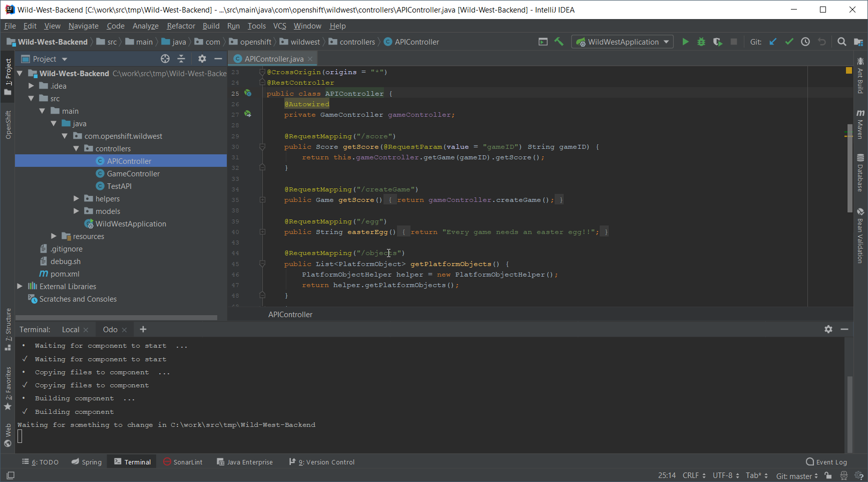The width and height of the screenshot is (868, 482).
Task: Locate current file in Project tree
Action: pyautogui.click(x=165, y=59)
